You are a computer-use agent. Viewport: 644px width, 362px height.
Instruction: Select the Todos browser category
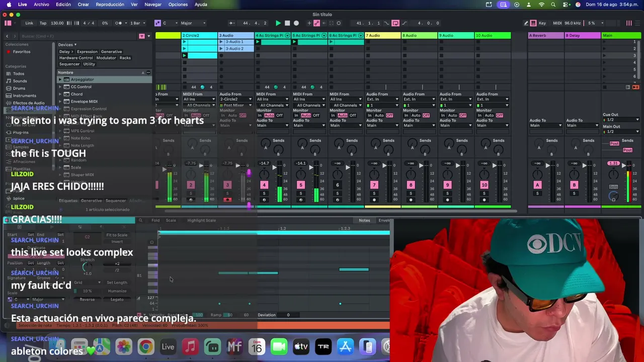tap(19, 74)
